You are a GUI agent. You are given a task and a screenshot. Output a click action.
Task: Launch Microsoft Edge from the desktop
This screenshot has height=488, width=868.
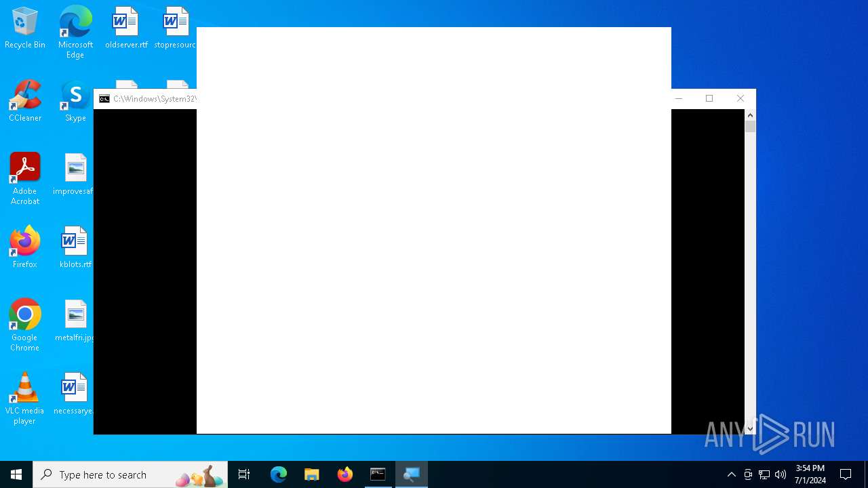75,32
